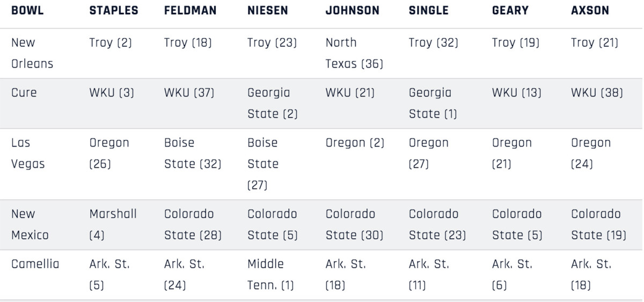Select the Cure bowl row label

[x=24, y=93]
